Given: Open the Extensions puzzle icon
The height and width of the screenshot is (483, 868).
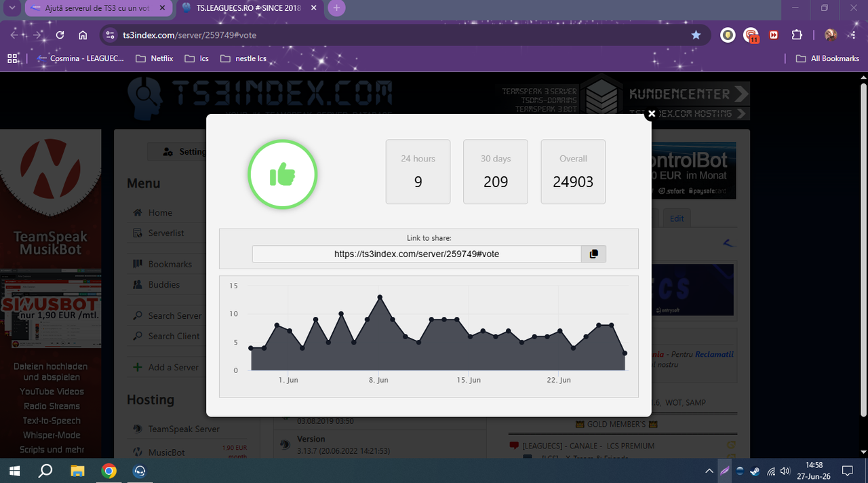Looking at the screenshot, I should pyautogui.click(x=797, y=35).
